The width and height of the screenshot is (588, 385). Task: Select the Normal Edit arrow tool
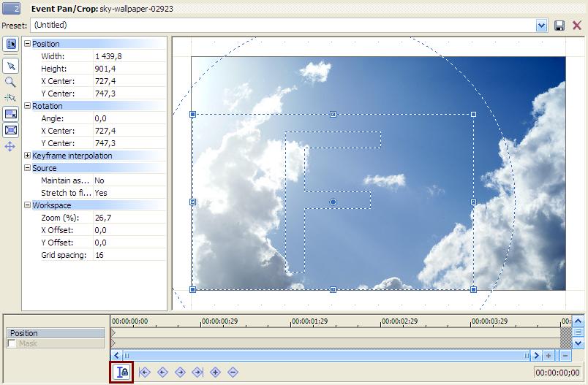[11, 66]
